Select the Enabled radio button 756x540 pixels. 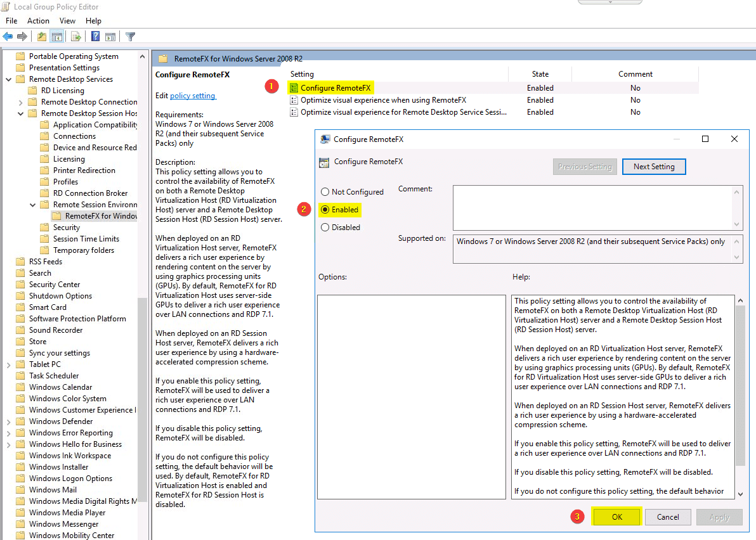323,209
